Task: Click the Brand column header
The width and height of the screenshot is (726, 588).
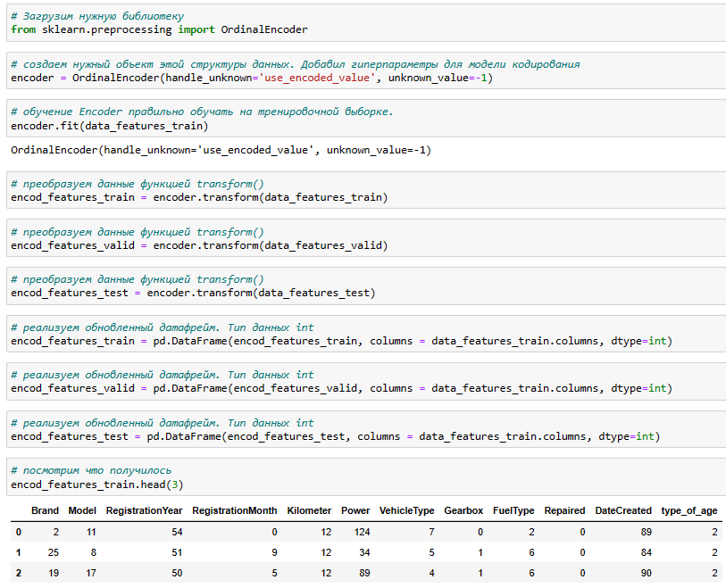Action: tap(45, 510)
